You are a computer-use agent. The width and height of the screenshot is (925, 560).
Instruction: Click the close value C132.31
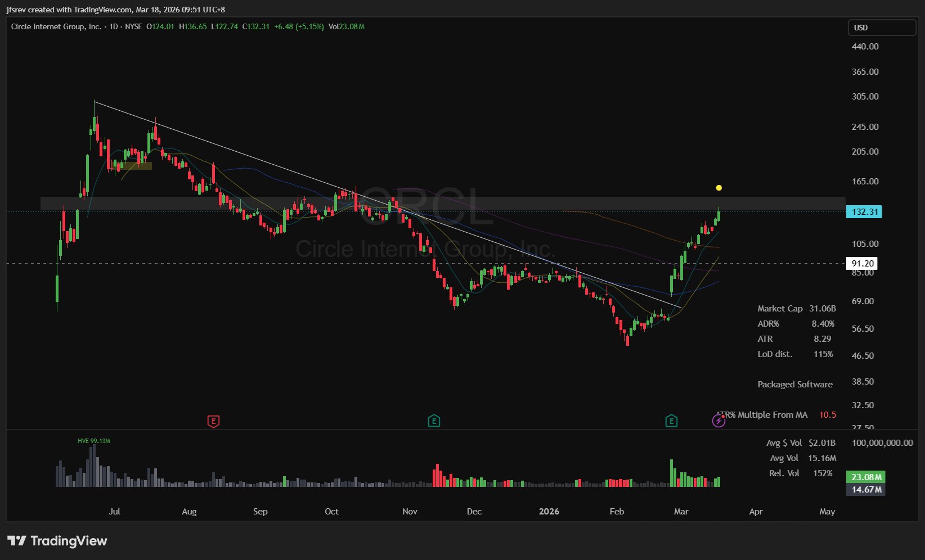(256, 26)
